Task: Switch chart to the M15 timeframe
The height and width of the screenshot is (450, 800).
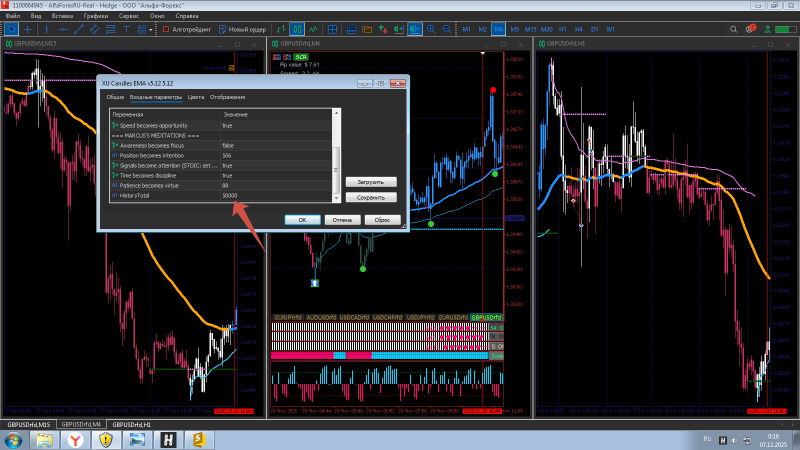Action: point(530,29)
